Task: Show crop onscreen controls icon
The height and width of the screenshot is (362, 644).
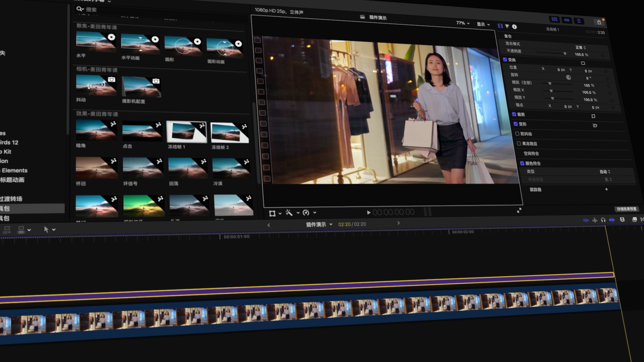Action: (593, 116)
